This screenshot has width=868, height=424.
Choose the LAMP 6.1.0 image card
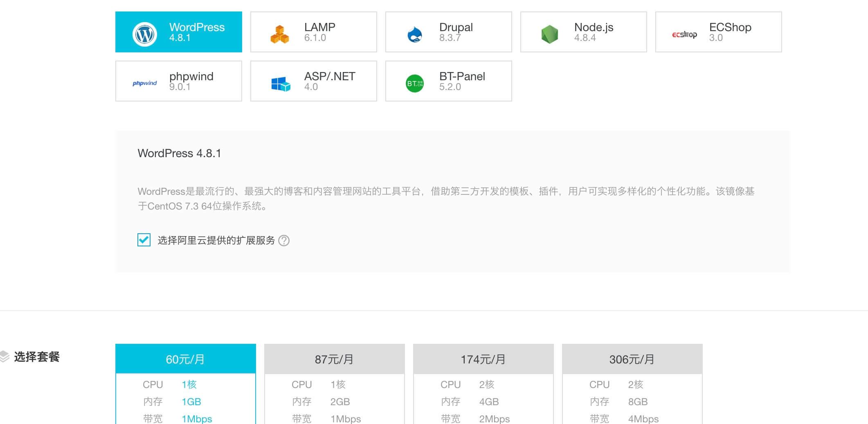coord(314,32)
